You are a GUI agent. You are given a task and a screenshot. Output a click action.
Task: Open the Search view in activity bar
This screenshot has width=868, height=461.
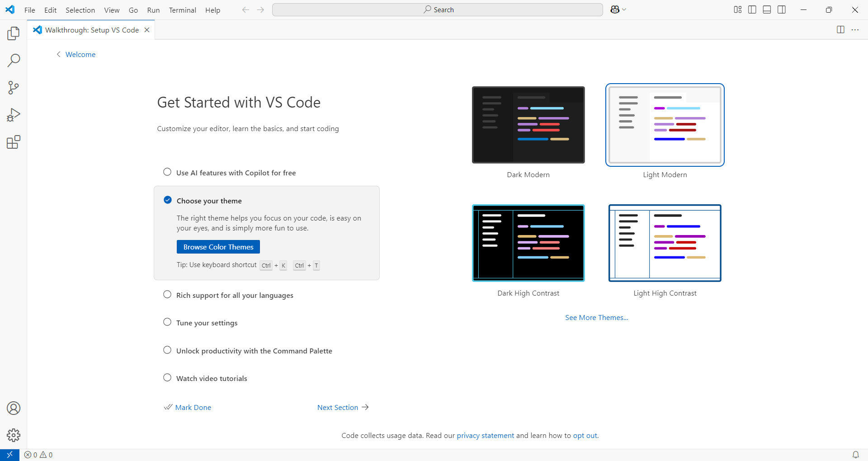14,61
